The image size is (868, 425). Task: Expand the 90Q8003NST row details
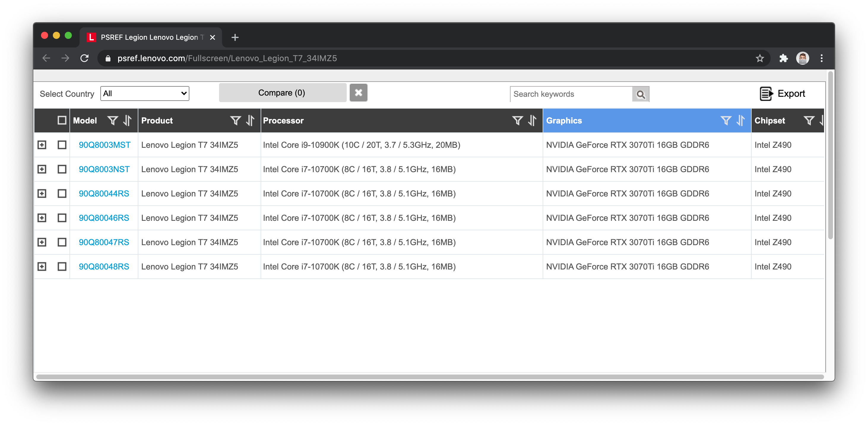(42, 169)
